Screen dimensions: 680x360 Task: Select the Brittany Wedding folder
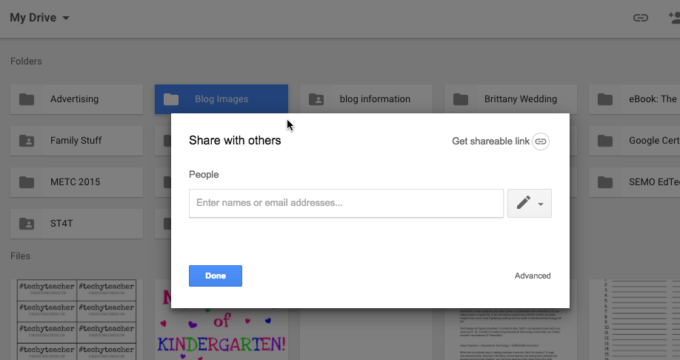click(x=510, y=99)
